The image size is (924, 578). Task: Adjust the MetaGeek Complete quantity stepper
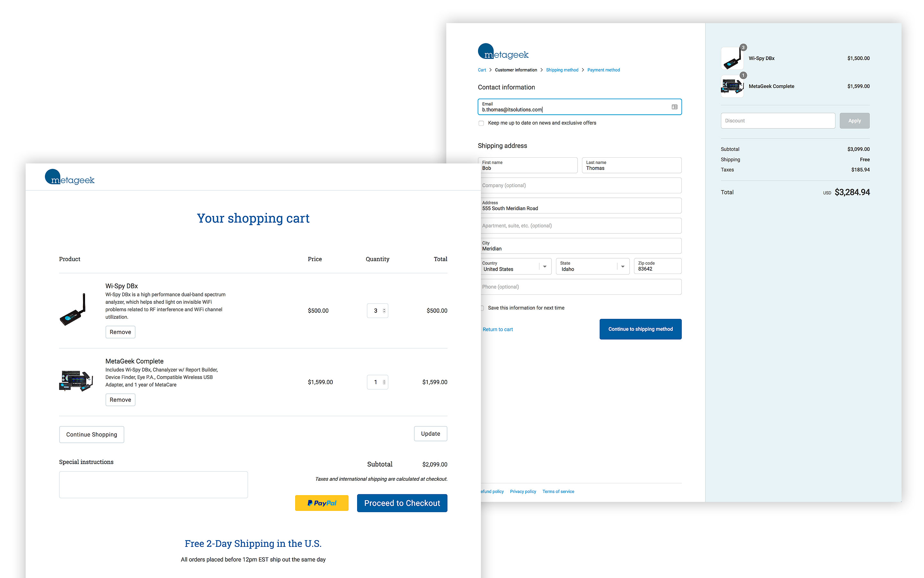point(384,382)
